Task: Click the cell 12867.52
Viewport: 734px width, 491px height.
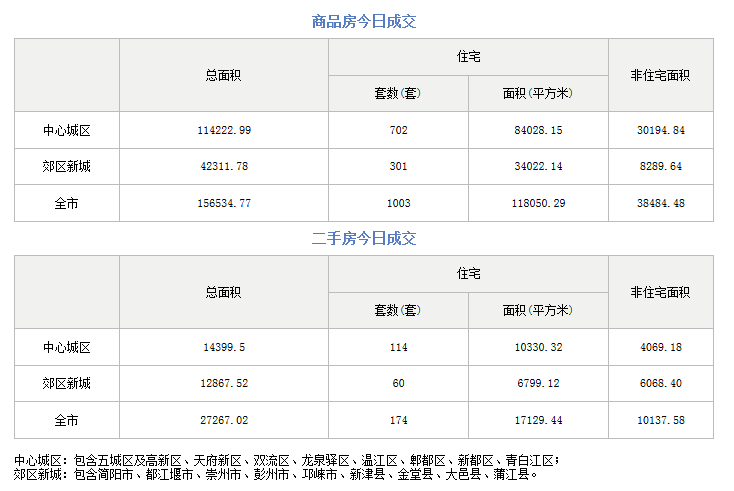Action: click(224, 383)
